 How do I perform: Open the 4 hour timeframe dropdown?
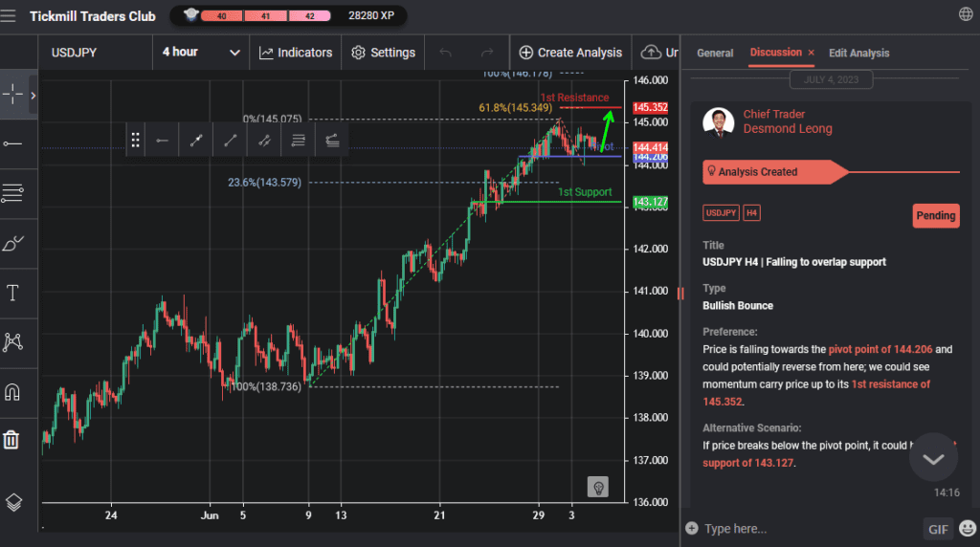pyautogui.click(x=200, y=53)
